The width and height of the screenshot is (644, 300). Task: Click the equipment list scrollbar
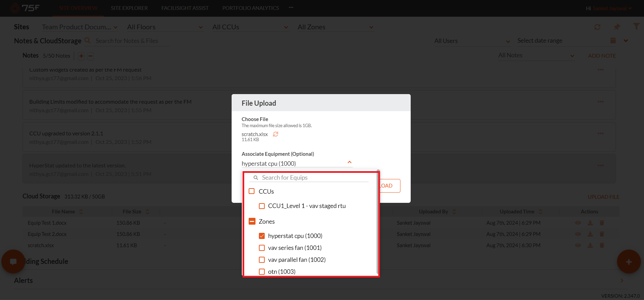[378, 222]
